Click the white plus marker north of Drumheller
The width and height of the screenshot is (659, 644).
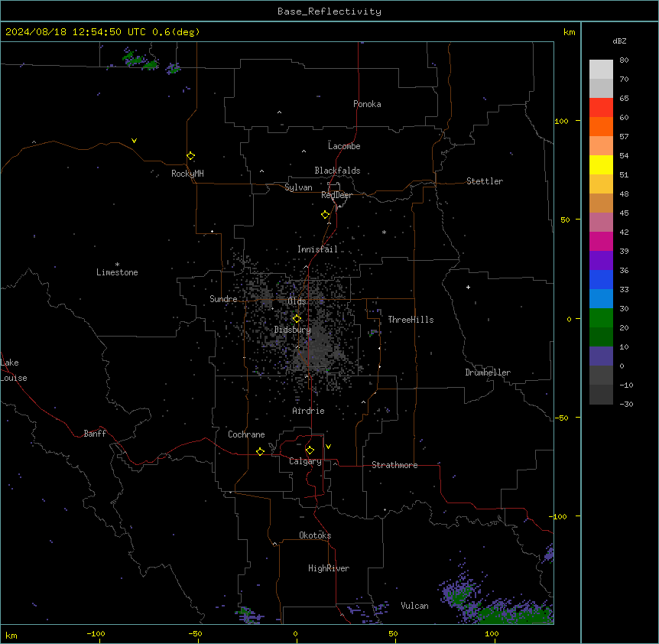(x=468, y=287)
